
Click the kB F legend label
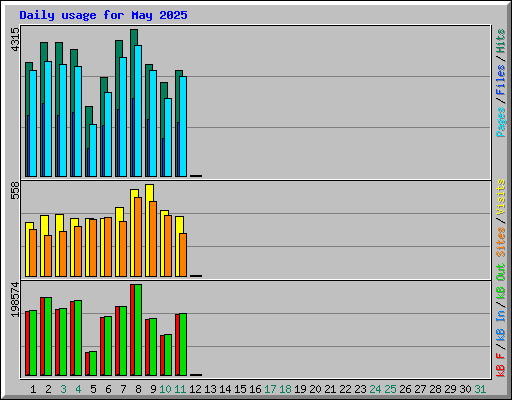500,365
